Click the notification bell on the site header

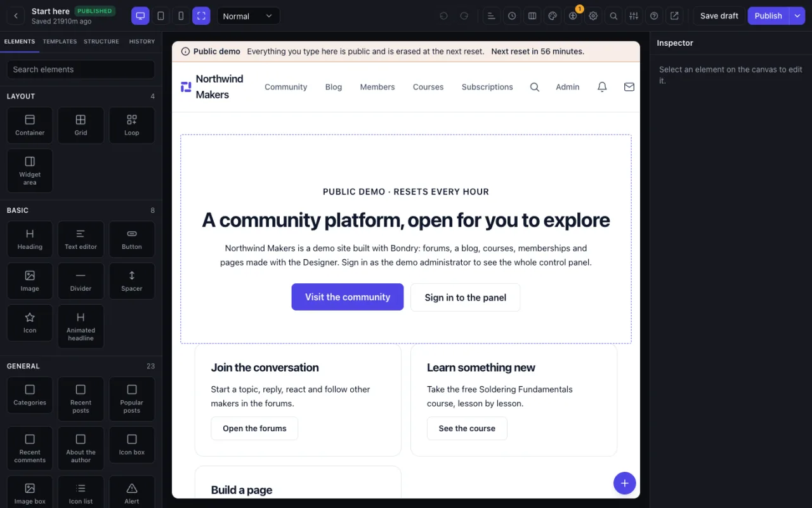pyautogui.click(x=602, y=87)
